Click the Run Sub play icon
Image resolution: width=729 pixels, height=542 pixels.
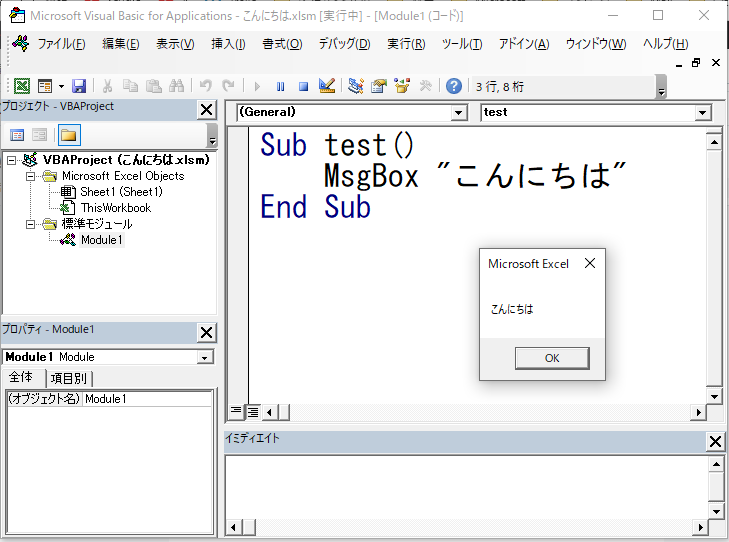(257, 86)
